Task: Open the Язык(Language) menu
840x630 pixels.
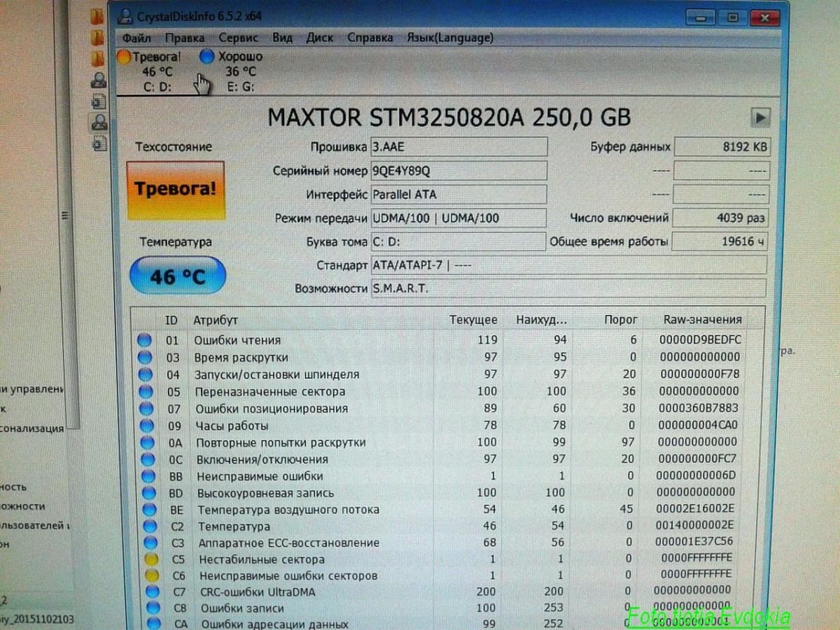Action: click(450, 38)
